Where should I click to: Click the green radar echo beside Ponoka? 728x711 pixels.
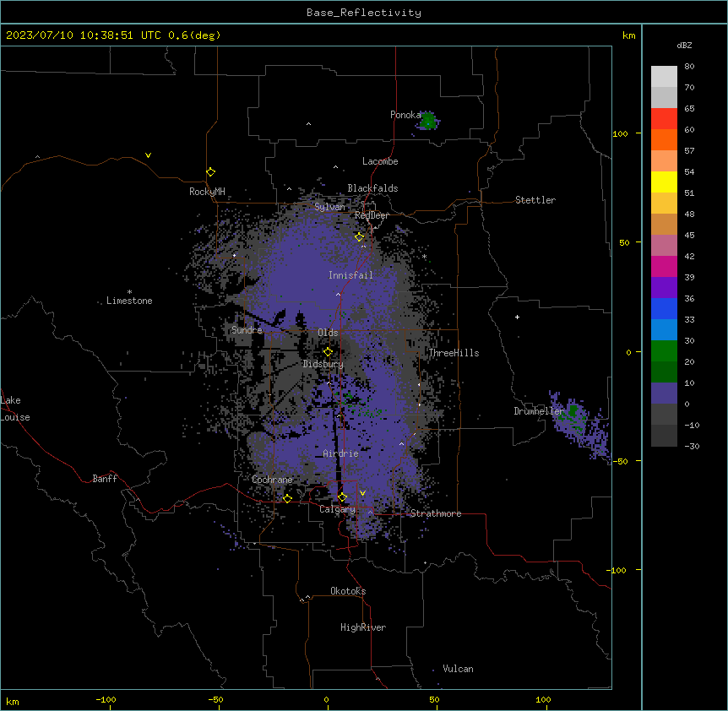click(x=428, y=121)
